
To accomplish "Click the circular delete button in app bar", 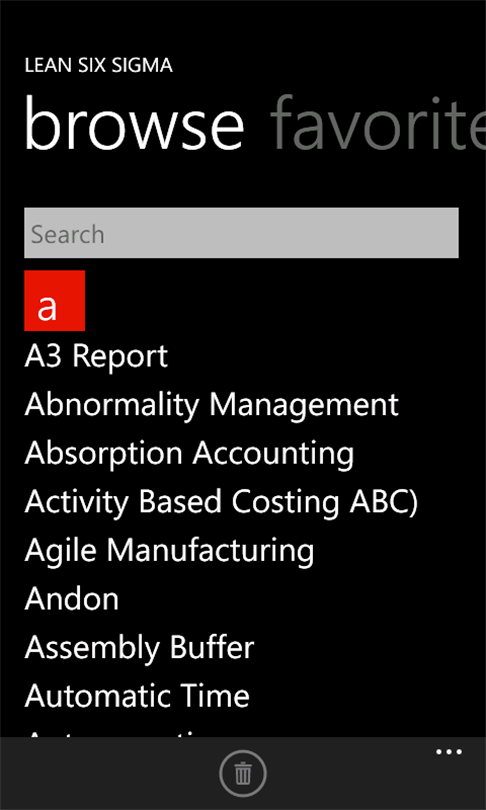I will (x=243, y=773).
